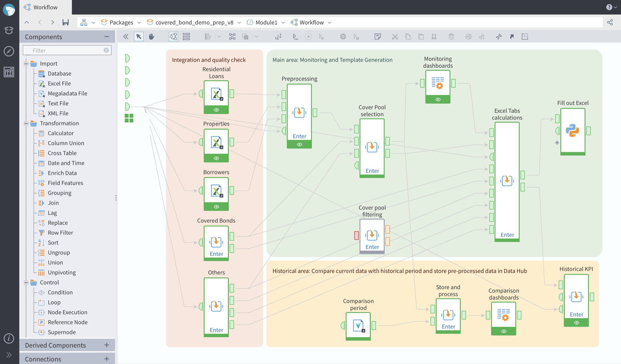Click plus port on Fill out Excel node
621x364 pixels.
[557, 143]
